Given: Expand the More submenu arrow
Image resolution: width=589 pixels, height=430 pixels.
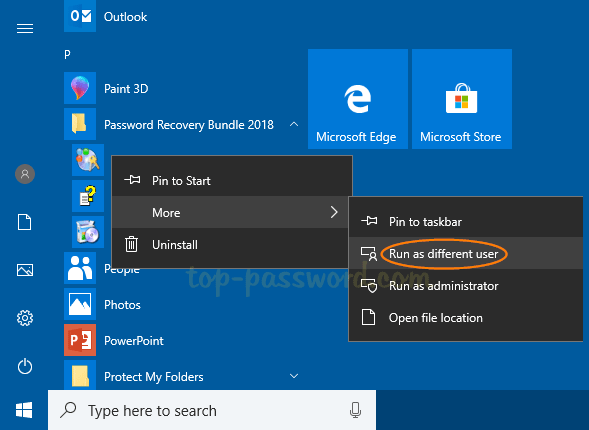Looking at the screenshot, I should pyautogui.click(x=334, y=212).
